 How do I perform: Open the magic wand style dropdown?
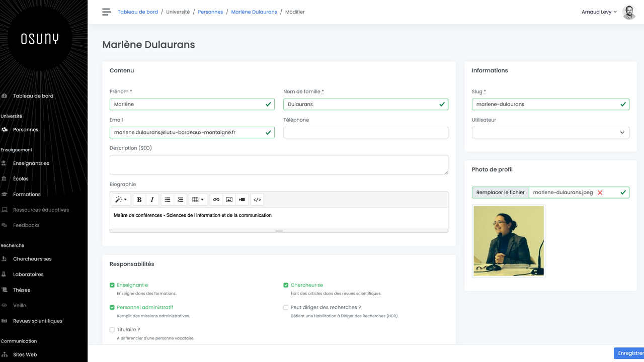[121, 200]
